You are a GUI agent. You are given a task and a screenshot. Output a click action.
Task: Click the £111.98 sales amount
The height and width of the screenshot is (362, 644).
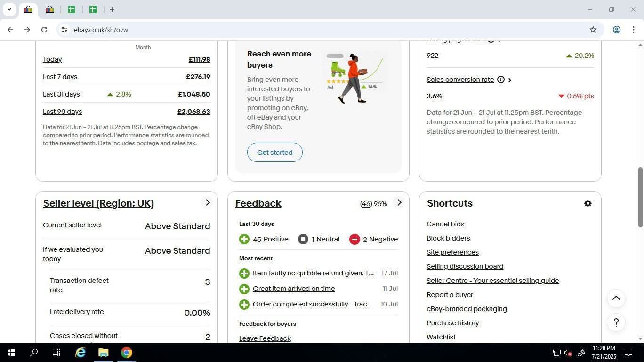click(199, 59)
